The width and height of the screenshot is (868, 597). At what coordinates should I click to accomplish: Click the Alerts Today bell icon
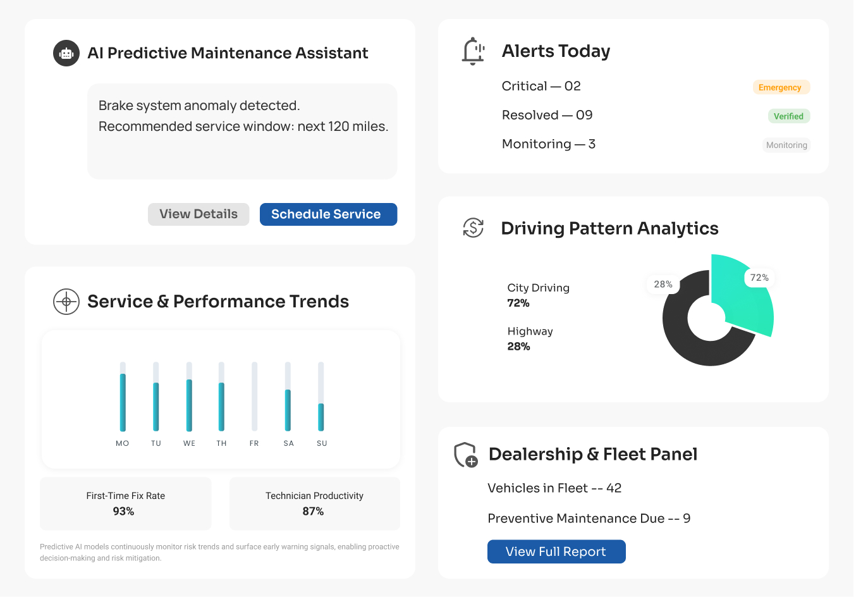[x=473, y=51]
